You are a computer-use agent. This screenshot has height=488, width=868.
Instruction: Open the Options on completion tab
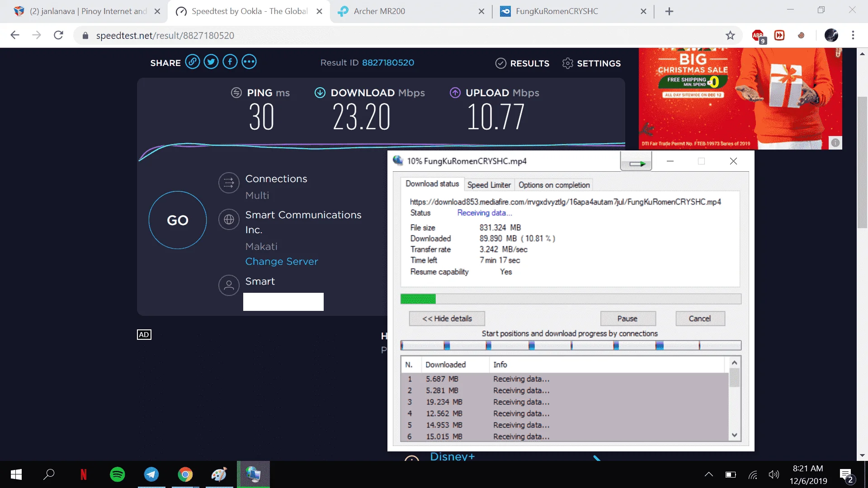click(x=554, y=185)
